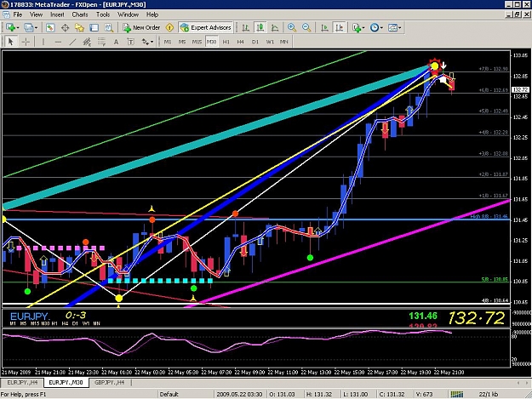Select the Fibonacci Retracement tool
Image resolution: width=532 pixels, height=399 pixels.
coord(101,42)
